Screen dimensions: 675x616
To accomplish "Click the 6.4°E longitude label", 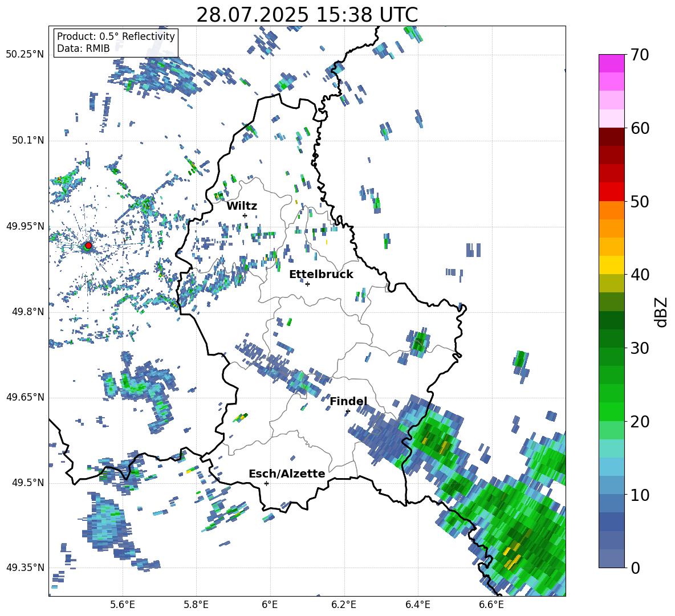I will 417,605.
